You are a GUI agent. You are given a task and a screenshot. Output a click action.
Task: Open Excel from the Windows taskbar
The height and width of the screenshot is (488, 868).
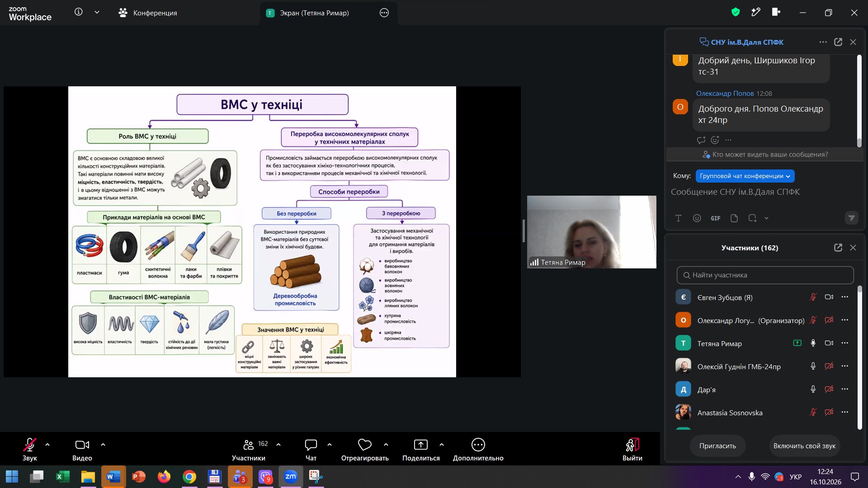62,477
